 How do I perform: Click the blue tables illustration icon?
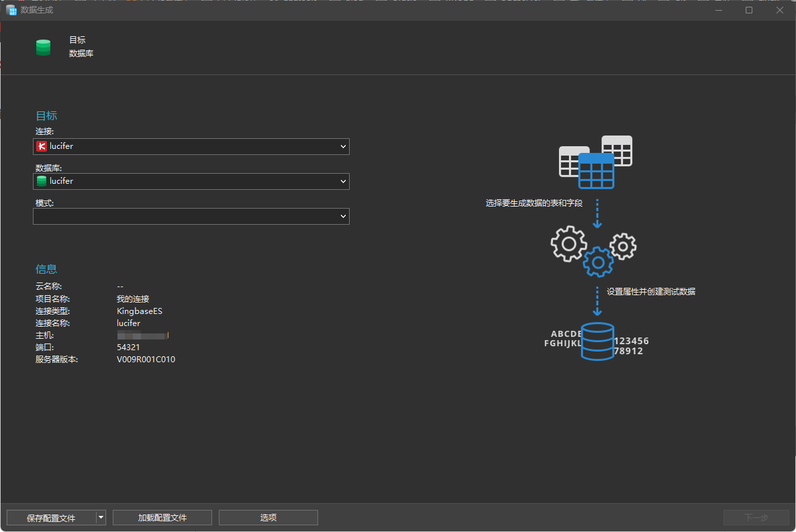595,162
